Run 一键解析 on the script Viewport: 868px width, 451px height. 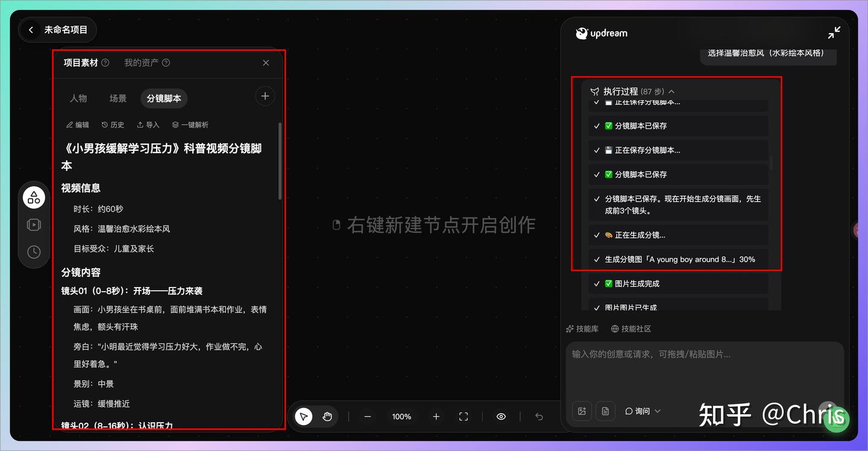pyautogui.click(x=190, y=125)
